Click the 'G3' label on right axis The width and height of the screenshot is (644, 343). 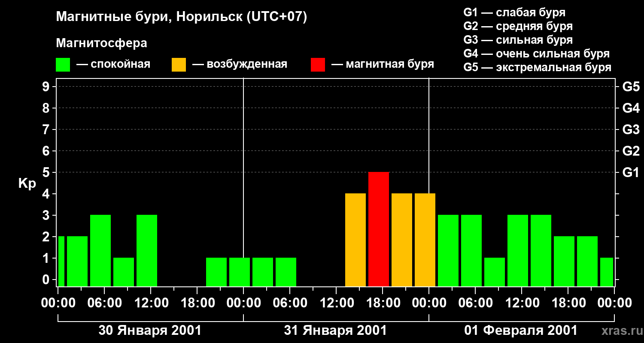point(631,129)
